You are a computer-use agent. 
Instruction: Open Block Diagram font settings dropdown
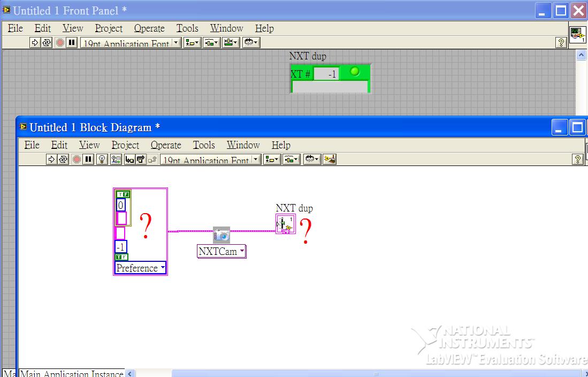tap(210, 159)
